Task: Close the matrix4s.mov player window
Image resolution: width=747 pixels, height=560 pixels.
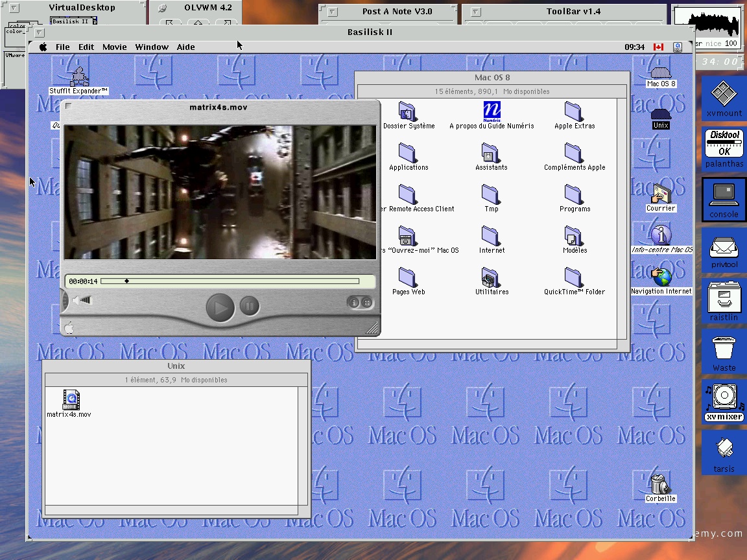Action: click(x=69, y=106)
